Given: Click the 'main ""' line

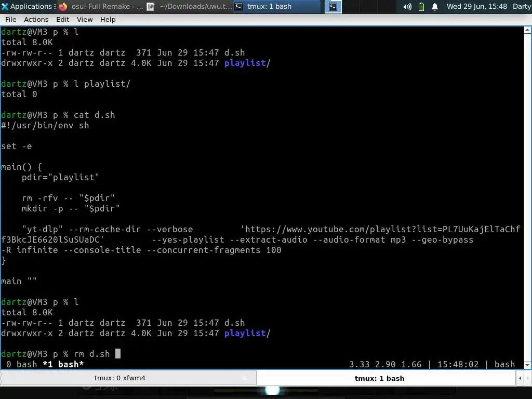Looking at the screenshot, I should pos(19,281).
